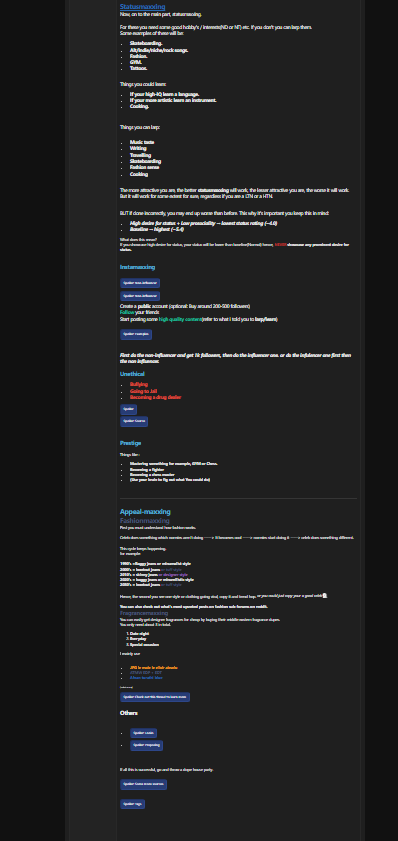Expand the Spoiler: Course button
Screen dimensions: 398x841
[134, 422]
